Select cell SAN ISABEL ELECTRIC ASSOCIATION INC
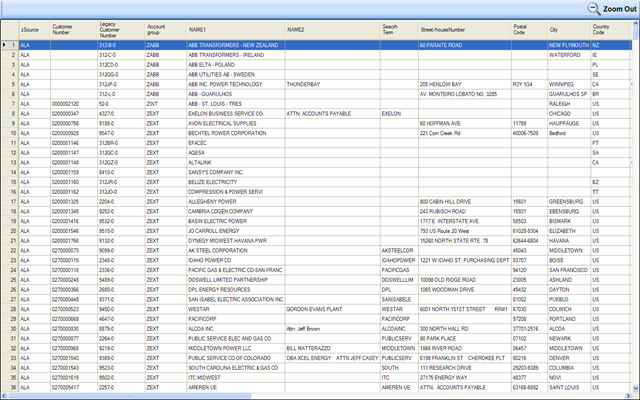The width and height of the screenshot is (640, 400). 236,300
